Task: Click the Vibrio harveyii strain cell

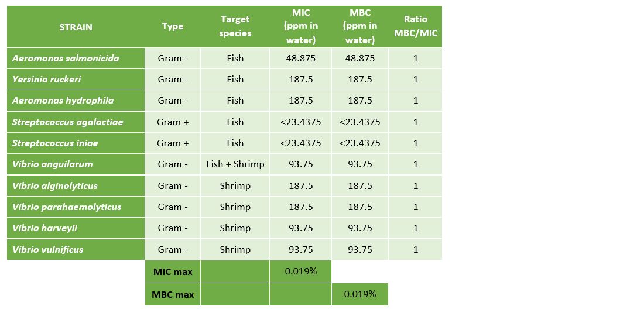Action: click(44, 228)
